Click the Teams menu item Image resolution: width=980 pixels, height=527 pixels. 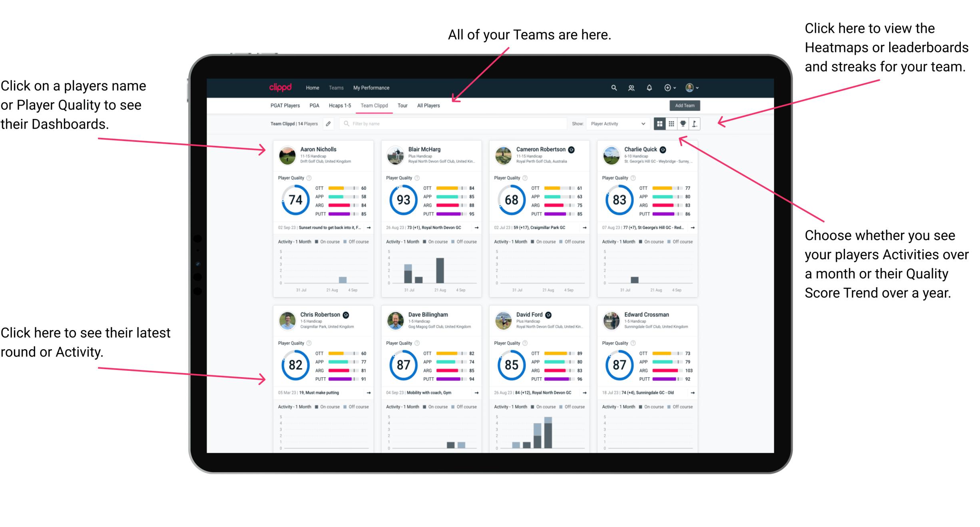point(337,88)
